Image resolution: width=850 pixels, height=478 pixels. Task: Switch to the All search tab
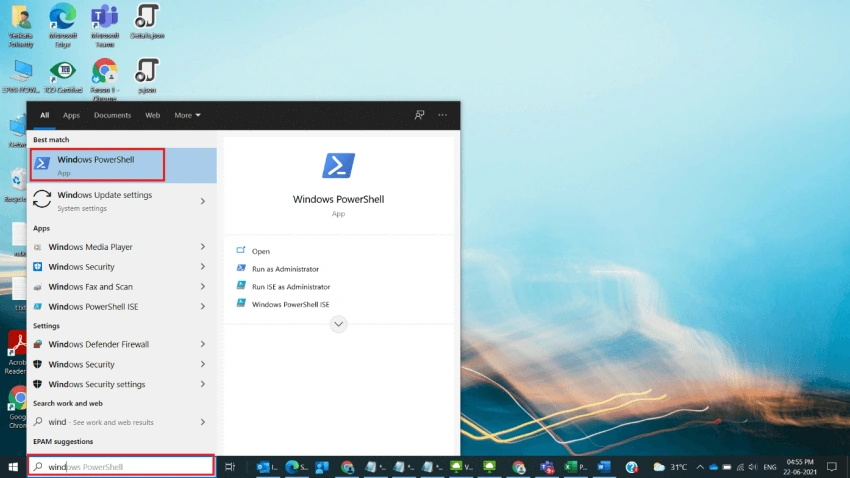pos(44,115)
